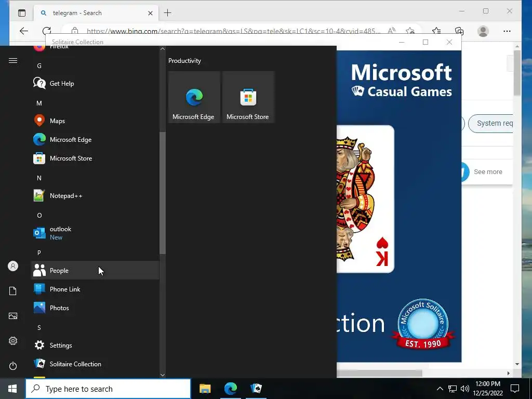
Task: Open Edge profile avatar
Action: 483,31
